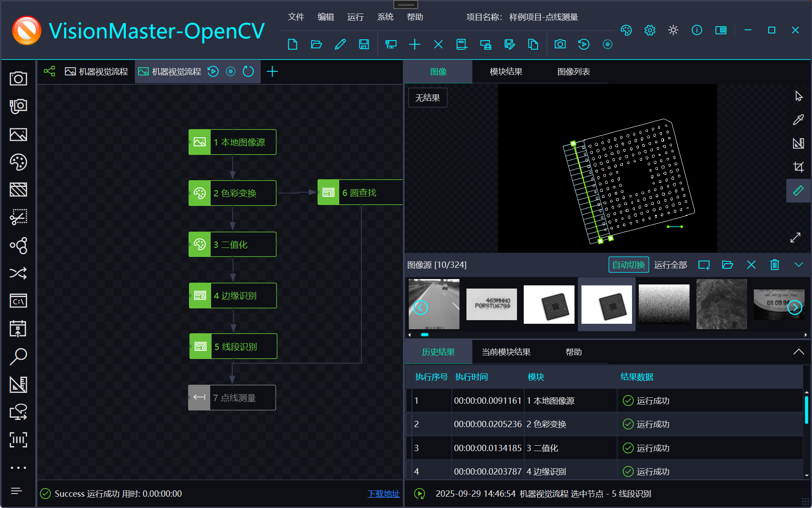Screen dimensions: 812x508
Task: Select the eyedropper color picker tool
Action: pos(798,120)
